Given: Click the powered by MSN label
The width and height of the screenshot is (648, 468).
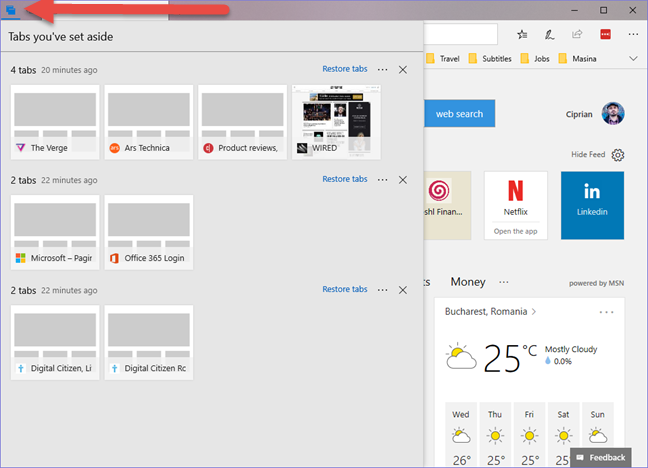Looking at the screenshot, I should tap(596, 283).
